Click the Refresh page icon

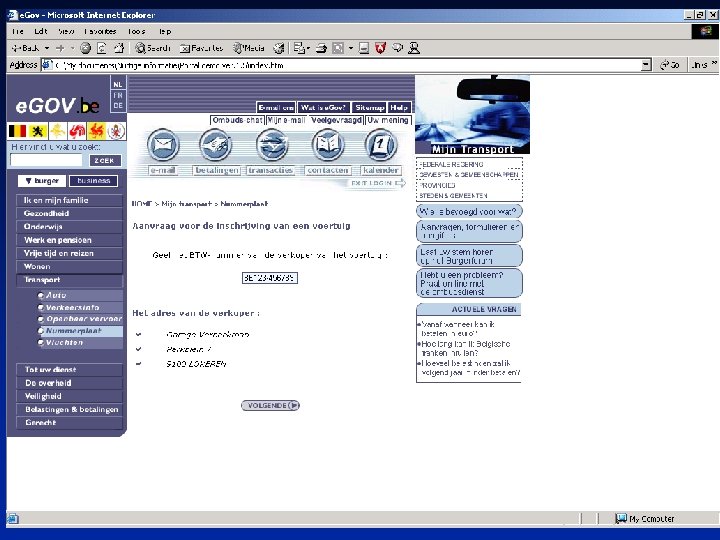pyautogui.click(x=102, y=48)
